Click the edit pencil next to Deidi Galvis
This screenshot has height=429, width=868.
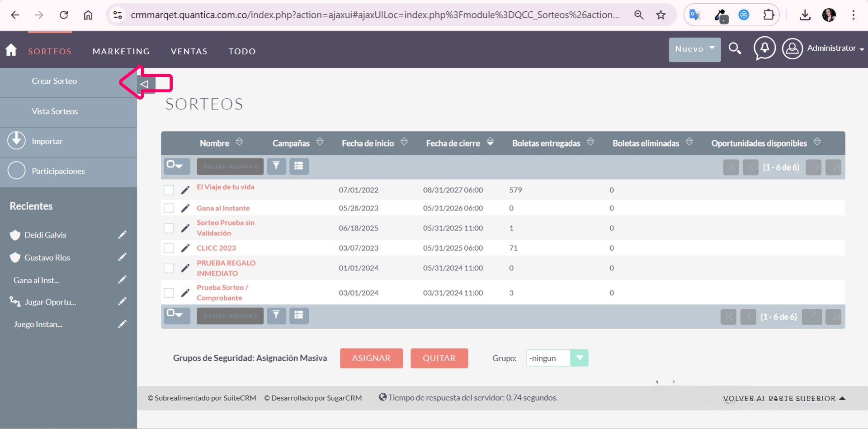tap(122, 235)
